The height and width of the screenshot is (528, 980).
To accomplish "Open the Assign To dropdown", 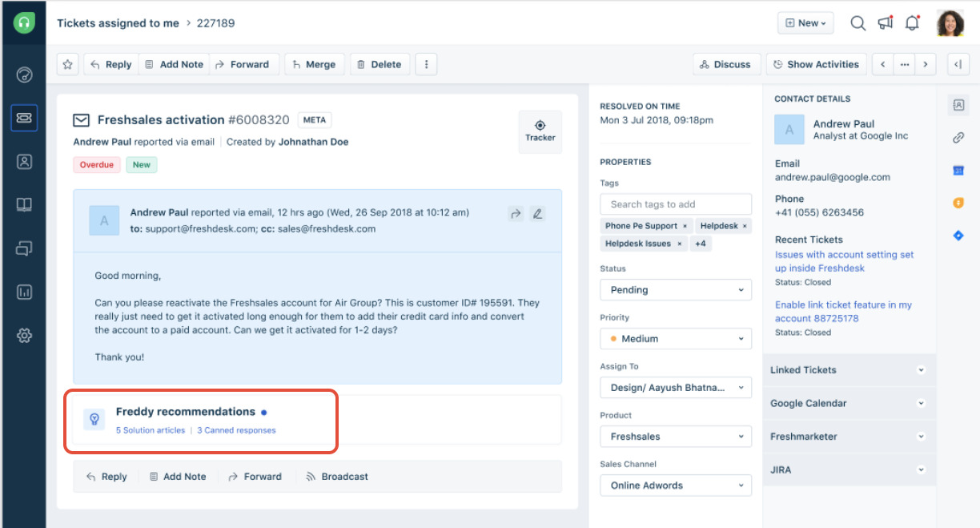I will click(x=676, y=388).
